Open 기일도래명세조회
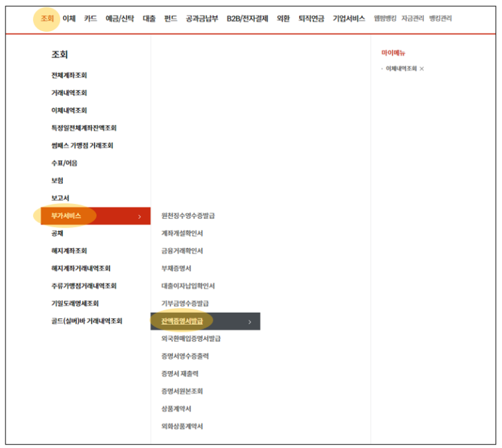 pos(75,303)
